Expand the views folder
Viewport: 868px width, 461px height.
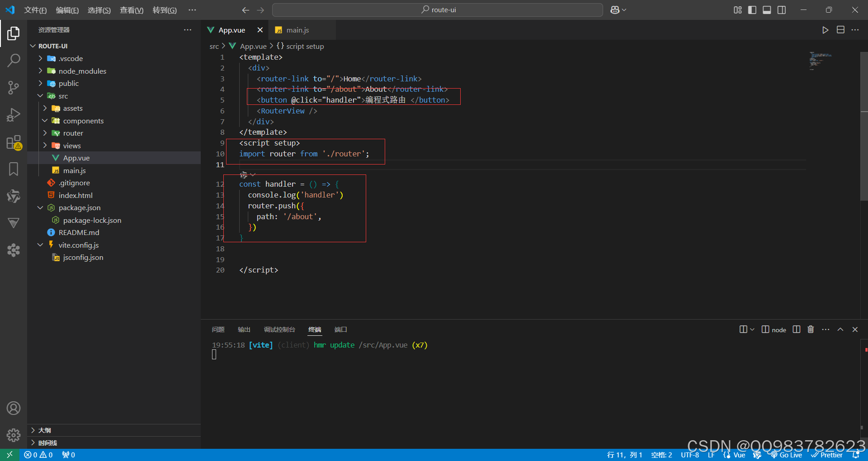pos(45,146)
